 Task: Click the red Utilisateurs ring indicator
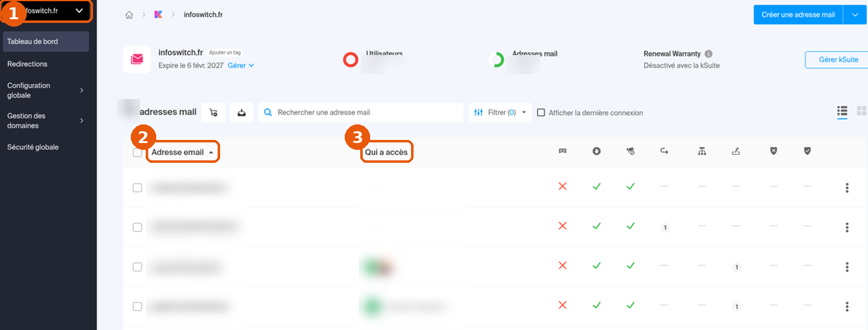pos(351,60)
